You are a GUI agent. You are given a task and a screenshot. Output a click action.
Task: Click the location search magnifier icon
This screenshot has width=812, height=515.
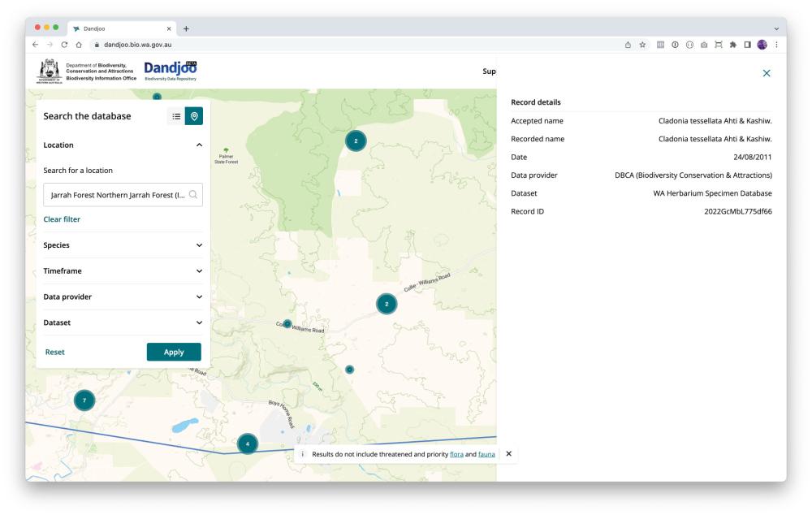click(193, 195)
